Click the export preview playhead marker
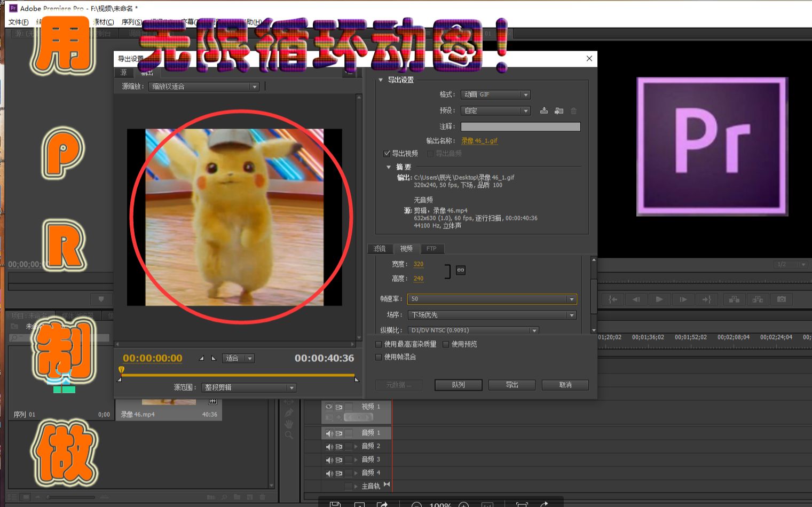The width and height of the screenshot is (812, 507). click(121, 369)
